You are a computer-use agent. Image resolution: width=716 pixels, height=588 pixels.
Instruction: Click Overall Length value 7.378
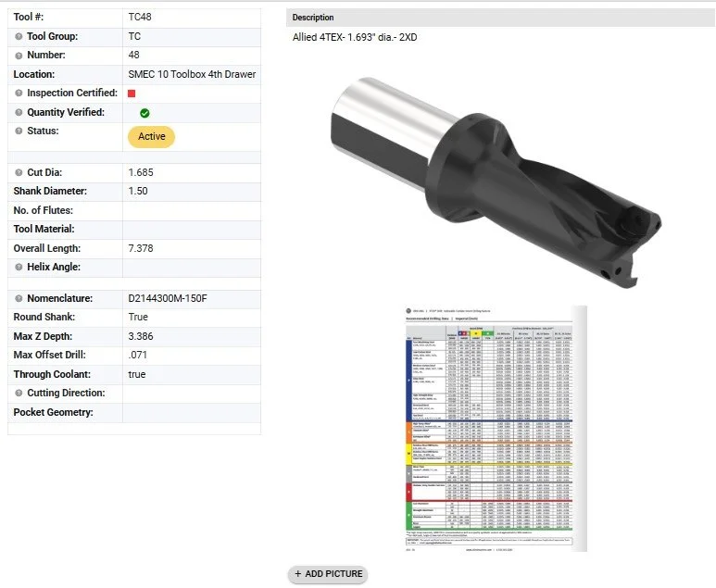pos(141,248)
